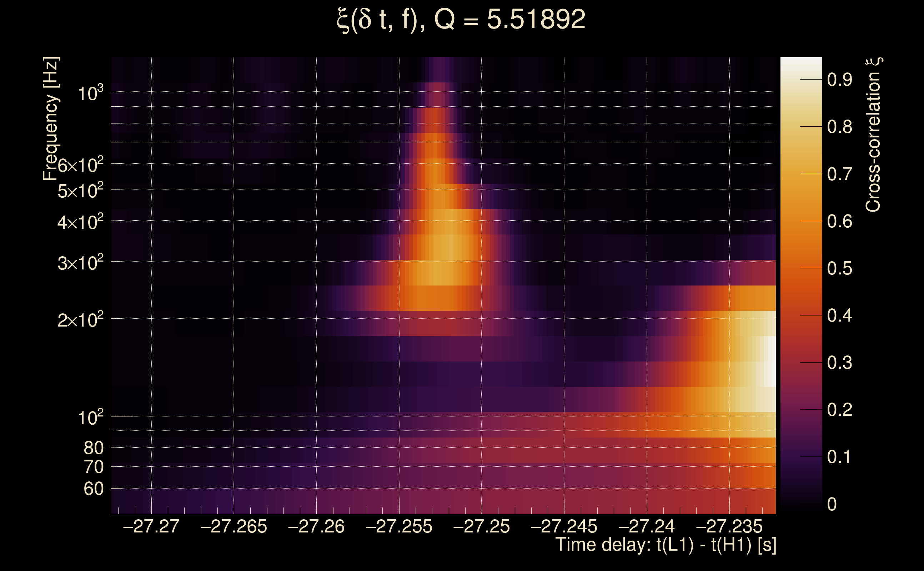Click the Cross-correlation ξ colorbar title
Screen dimensions: 924x571
[873, 135]
